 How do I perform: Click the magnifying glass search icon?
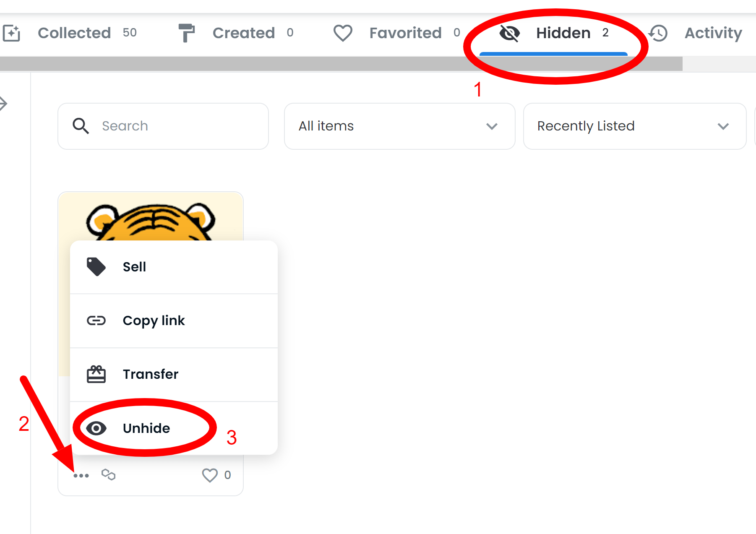pyautogui.click(x=81, y=126)
